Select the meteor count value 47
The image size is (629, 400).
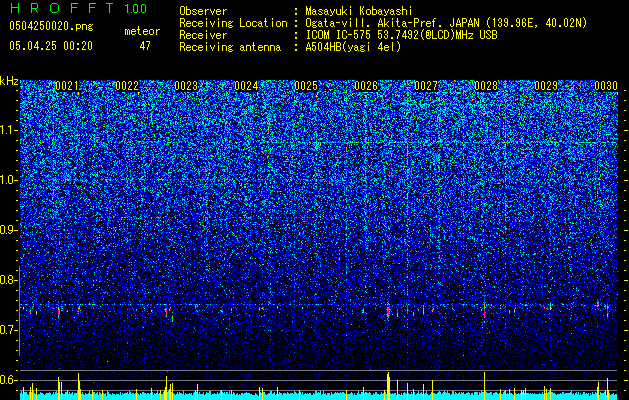point(145,46)
